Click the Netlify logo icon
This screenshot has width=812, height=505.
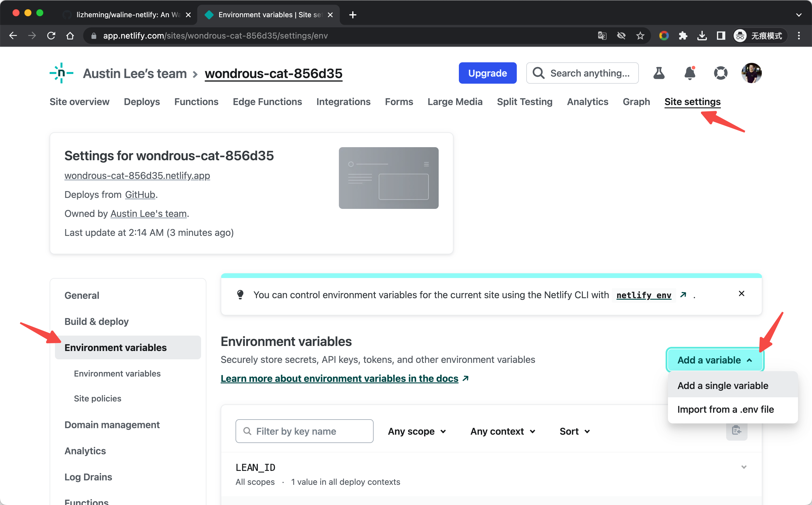(x=61, y=73)
